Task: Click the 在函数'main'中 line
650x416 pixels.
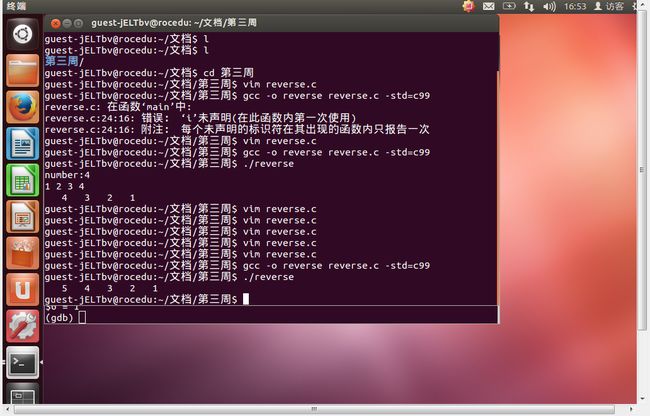Action: pyautogui.click(x=118, y=107)
